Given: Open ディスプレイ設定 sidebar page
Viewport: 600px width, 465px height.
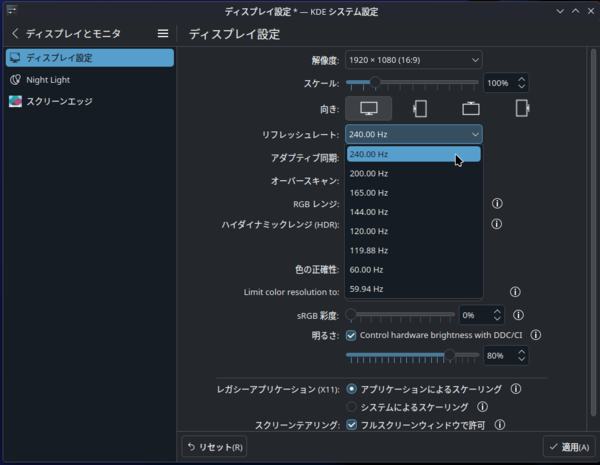Looking at the screenshot, I should tap(90, 58).
